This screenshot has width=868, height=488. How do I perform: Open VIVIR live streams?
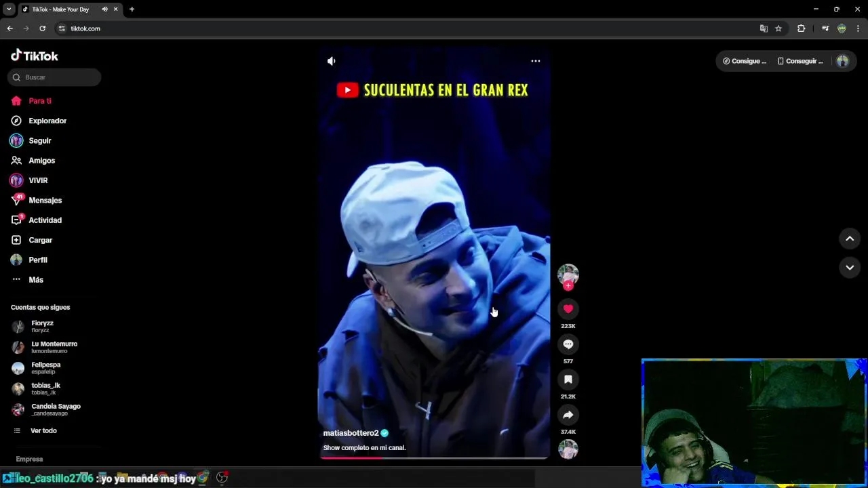click(29, 180)
